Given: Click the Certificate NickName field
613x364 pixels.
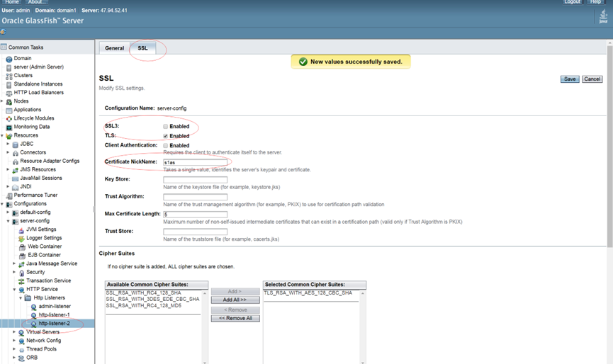Looking at the screenshot, I should tap(195, 162).
